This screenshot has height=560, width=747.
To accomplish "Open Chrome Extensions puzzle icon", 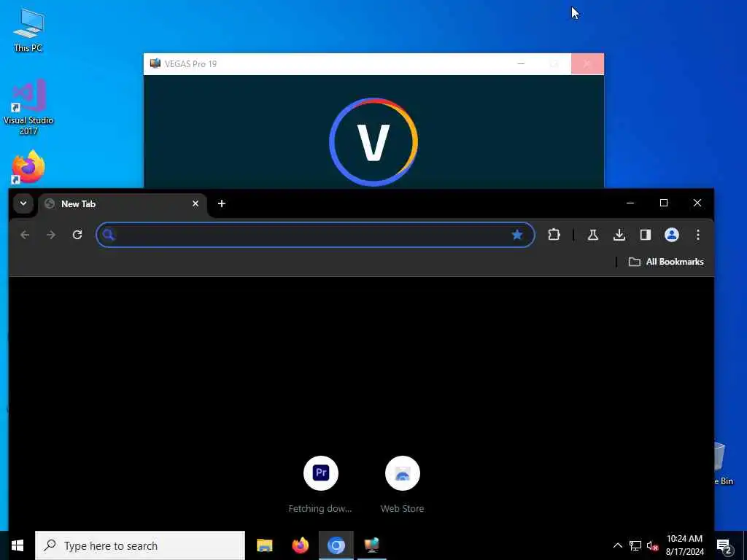I will pos(554,235).
